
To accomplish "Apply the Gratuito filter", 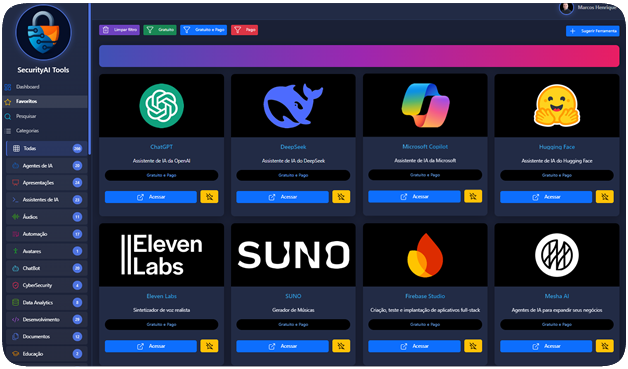I will [160, 30].
